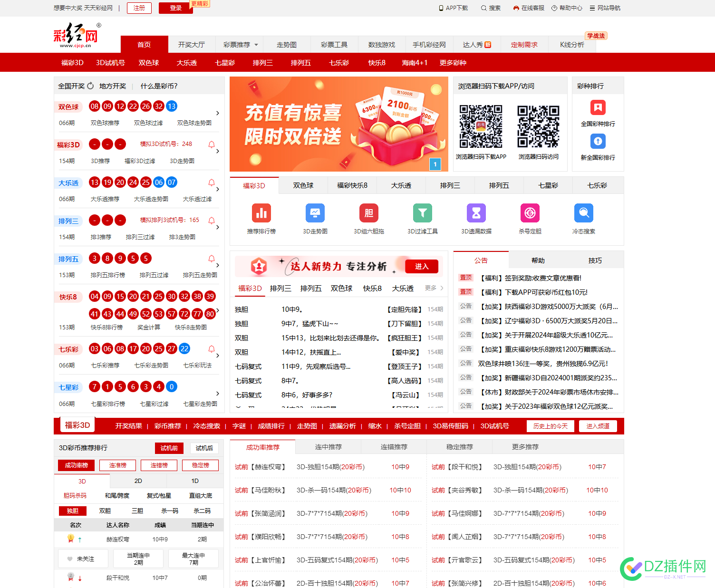
Task: Click the 新全国彩排行 arrow icon
Action: click(x=598, y=141)
